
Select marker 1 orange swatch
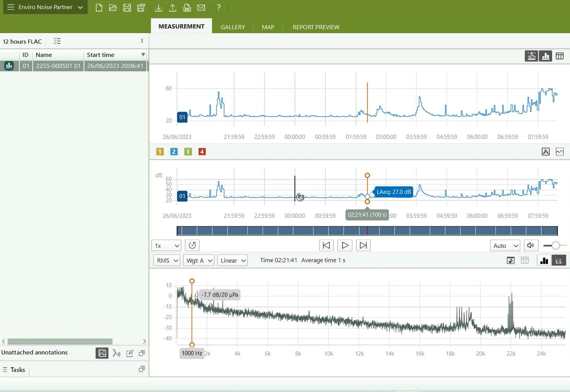point(160,152)
